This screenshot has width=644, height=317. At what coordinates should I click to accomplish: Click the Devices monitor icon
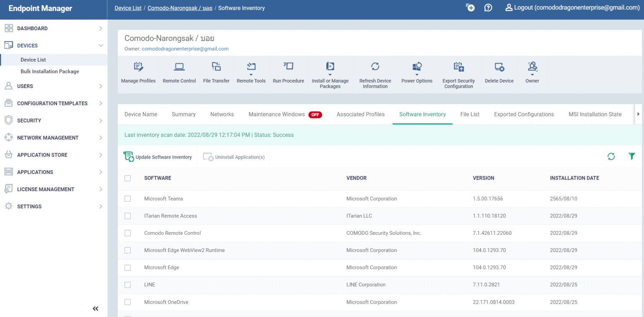coord(9,45)
